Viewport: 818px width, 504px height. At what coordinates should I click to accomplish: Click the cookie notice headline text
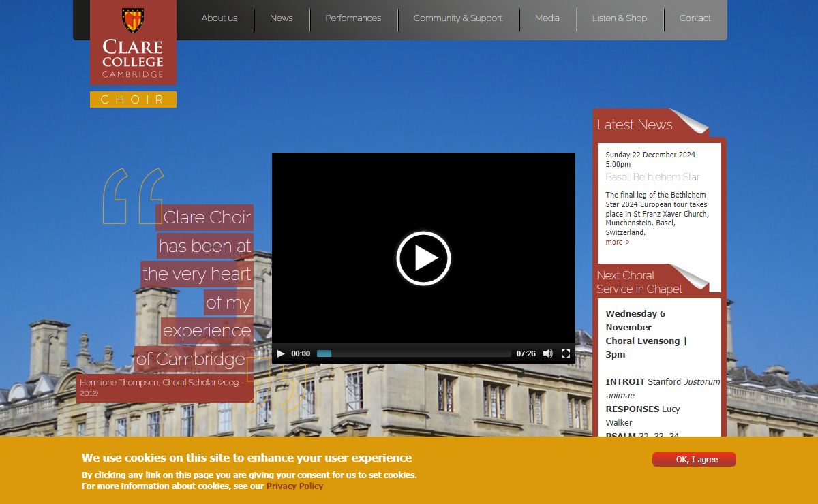247,458
